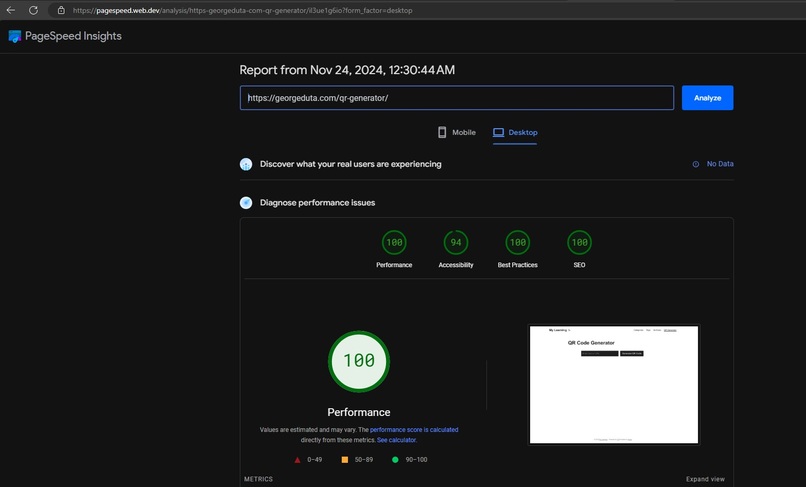
Task: Jump to the Best Practices 100 score gauge
Action: pyautogui.click(x=518, y=242)
